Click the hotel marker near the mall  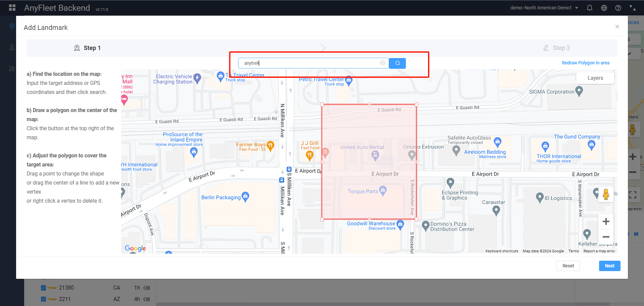coord(124,99)
